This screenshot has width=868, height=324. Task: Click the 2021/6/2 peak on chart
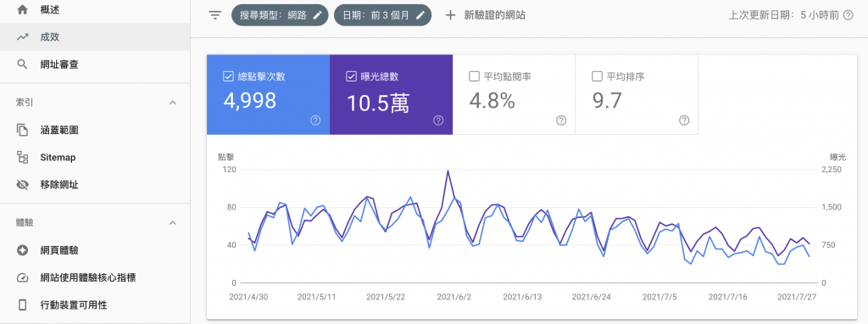click(447, 171)
